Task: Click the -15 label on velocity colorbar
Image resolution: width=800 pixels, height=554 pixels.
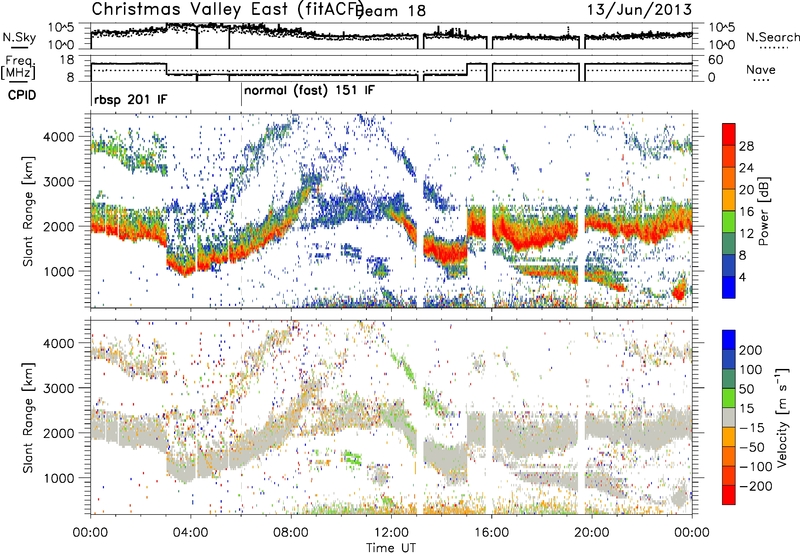Action: click(751, 428)
